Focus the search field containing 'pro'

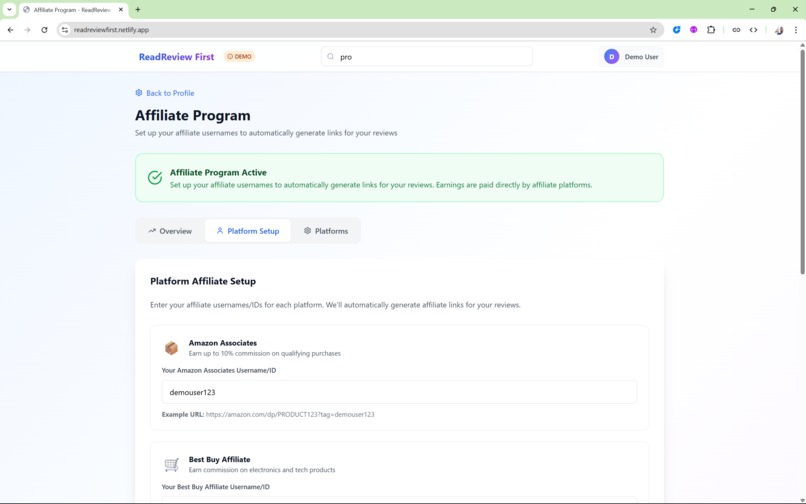(427, 57)
